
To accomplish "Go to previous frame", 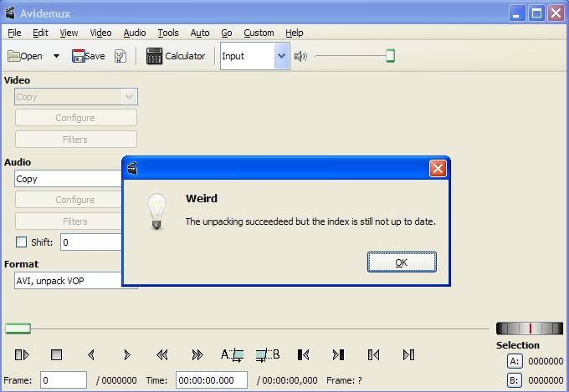I will click(x=91, y=354).
